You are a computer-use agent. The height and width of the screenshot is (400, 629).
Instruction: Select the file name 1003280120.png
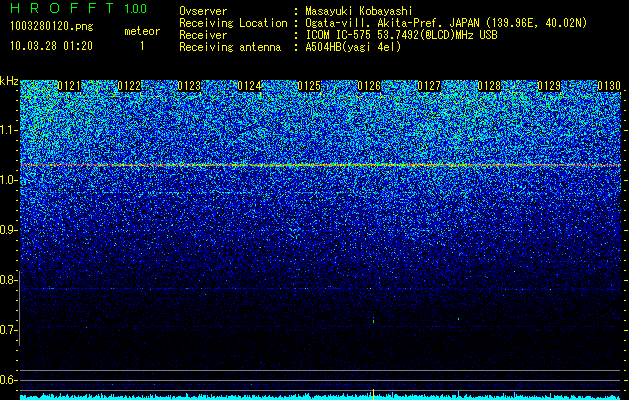point(52,27)
